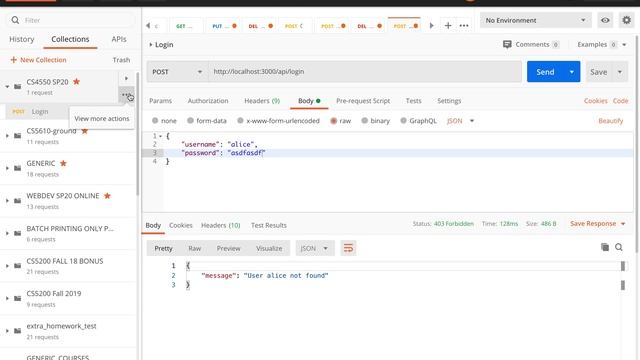Fold the JSON body at line 1
The height and width of the screenshot is (360, 640).
coord(160,136)
